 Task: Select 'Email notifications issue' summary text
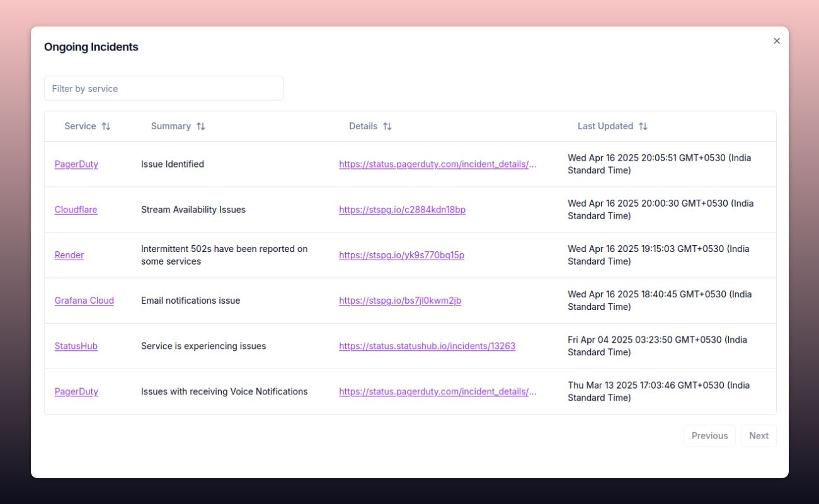(x=191, y=301)
